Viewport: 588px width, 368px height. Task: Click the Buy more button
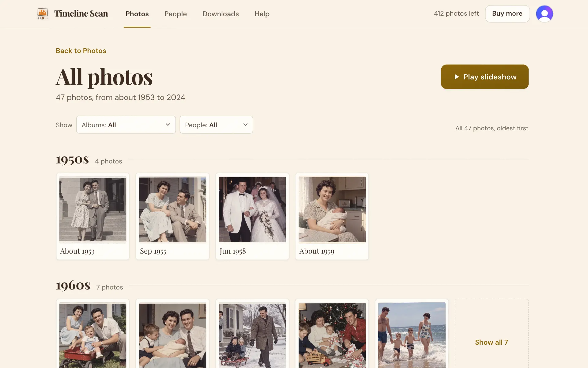point(507,13)
